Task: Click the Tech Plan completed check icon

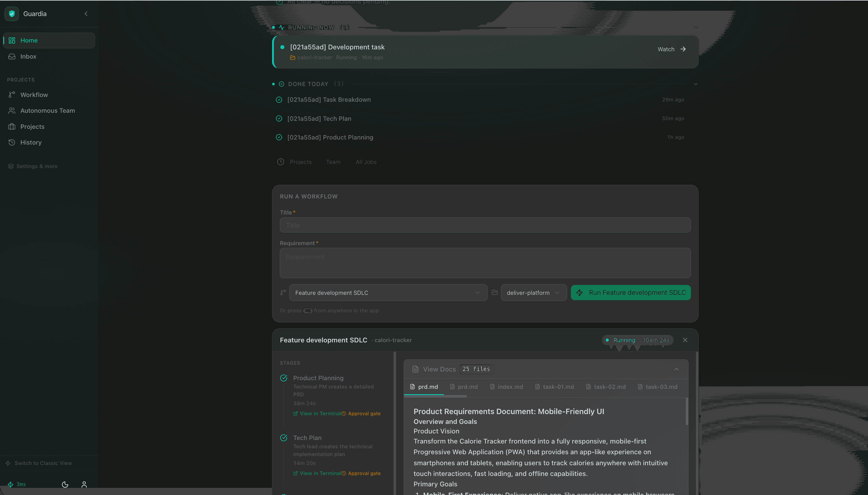Action: 279,118
